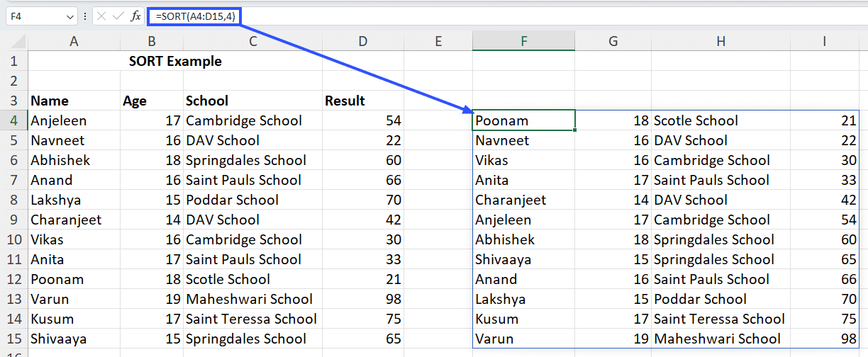Select cell A13 Varun in source table
Viewport: 868px width, 357px height.
point(74,299)
